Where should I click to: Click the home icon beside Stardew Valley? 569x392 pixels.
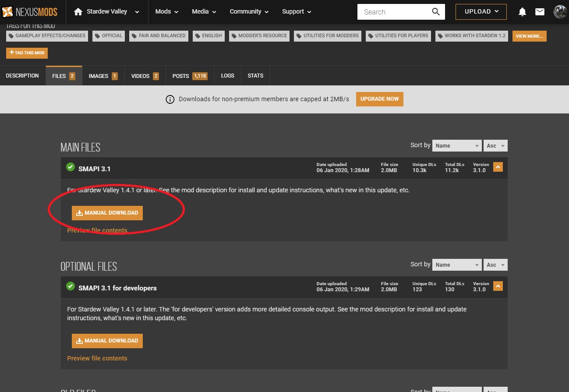[x=78, y=12]
